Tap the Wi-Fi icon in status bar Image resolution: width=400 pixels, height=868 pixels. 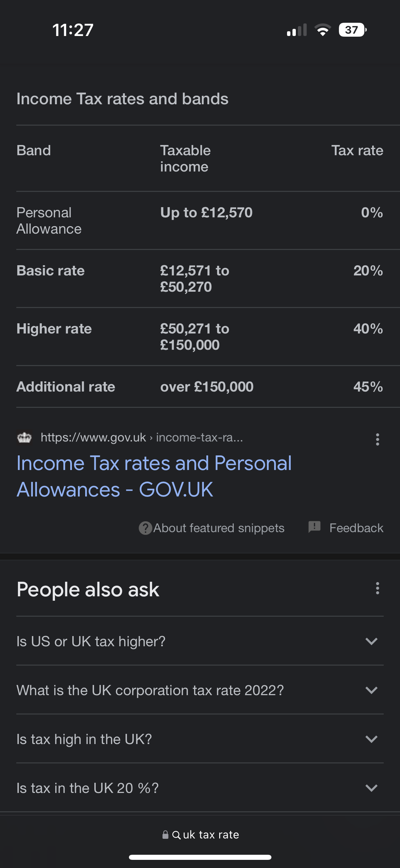[x=323, y=30]
